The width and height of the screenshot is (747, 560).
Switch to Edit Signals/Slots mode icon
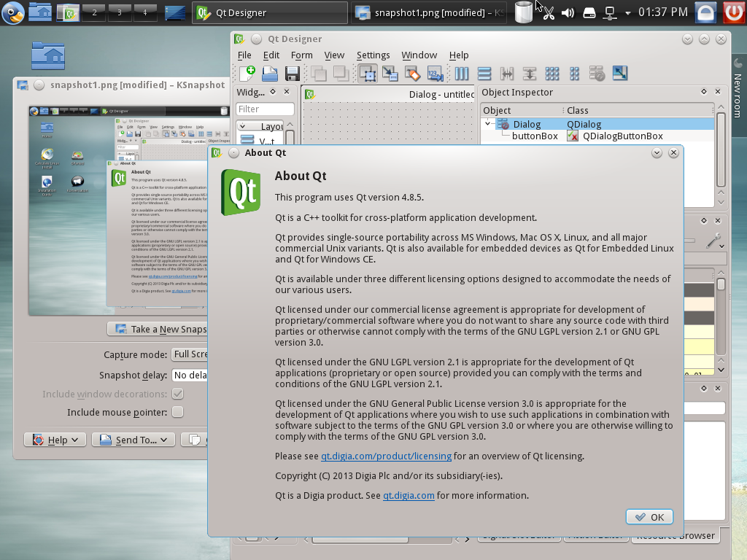pyautogui.click(x=390, y=74)
